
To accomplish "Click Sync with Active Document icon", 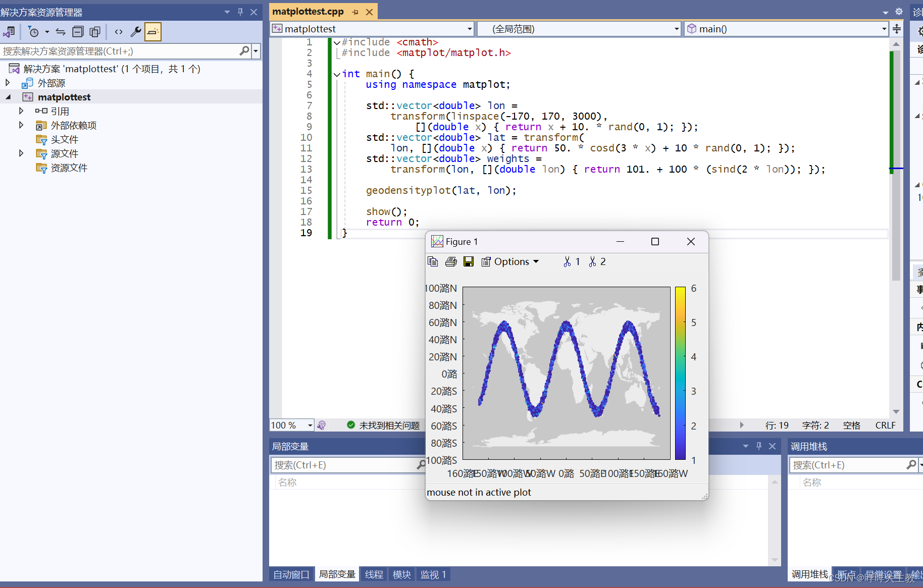I will tap(61, 32).
